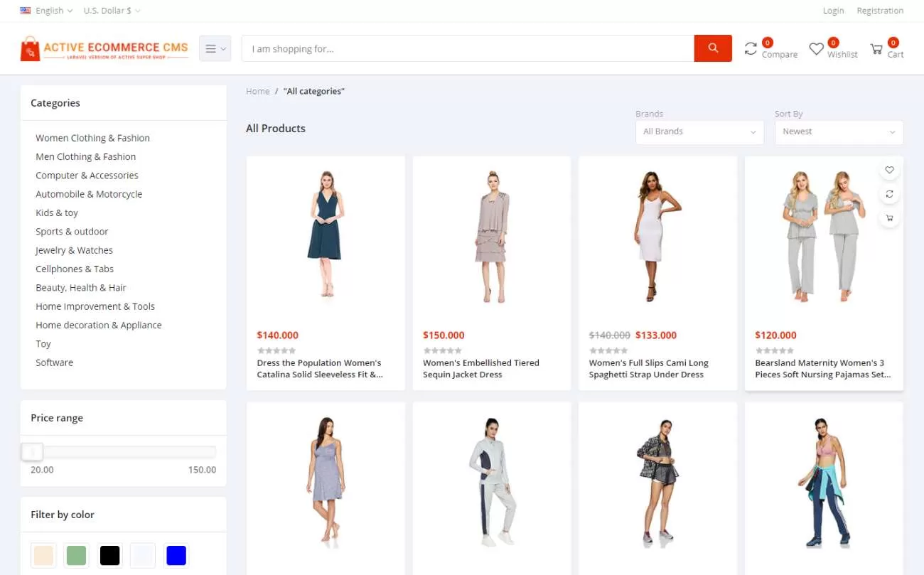The image size is (924, 575).
Task: Open the hamburger categories menu button
Action: point(215,48)
